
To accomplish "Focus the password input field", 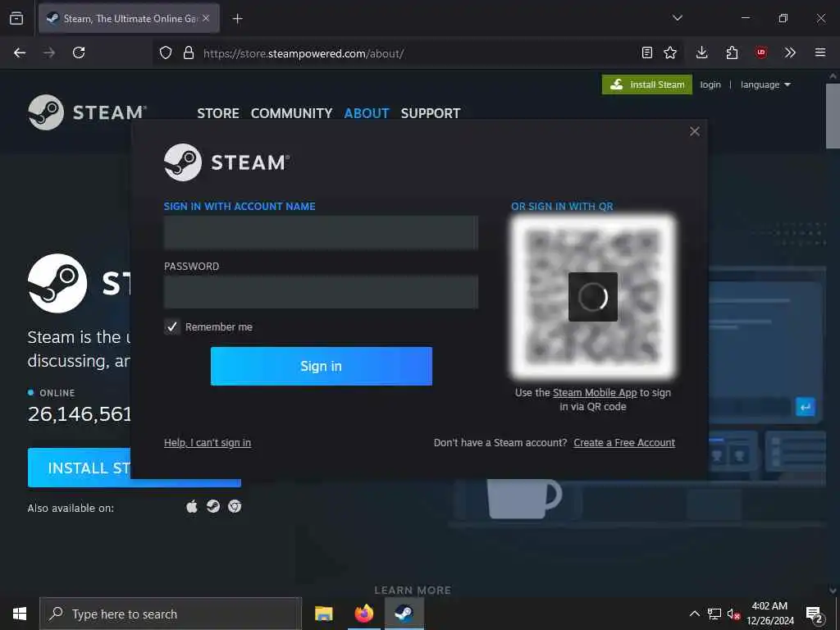I will [x=321, y=292].
